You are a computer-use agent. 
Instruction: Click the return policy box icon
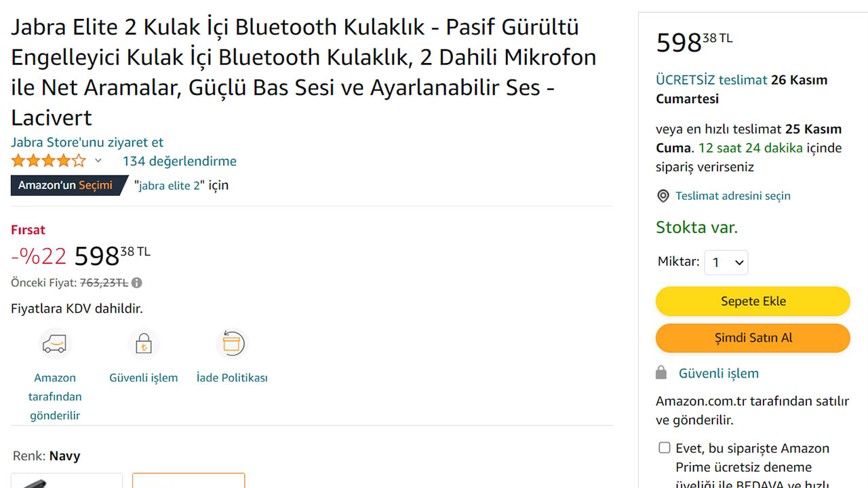(232, 344)
